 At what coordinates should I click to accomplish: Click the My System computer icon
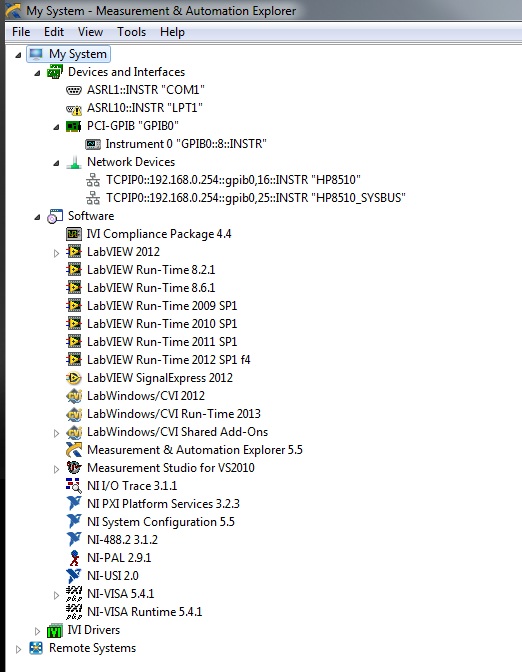pyautogui.click(x=36, y=54)
